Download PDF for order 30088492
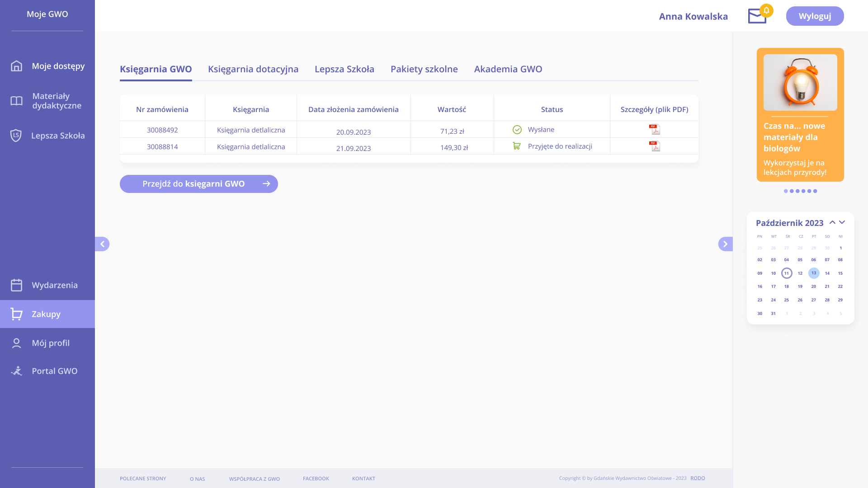868x488 pixels. click(655, 130)
